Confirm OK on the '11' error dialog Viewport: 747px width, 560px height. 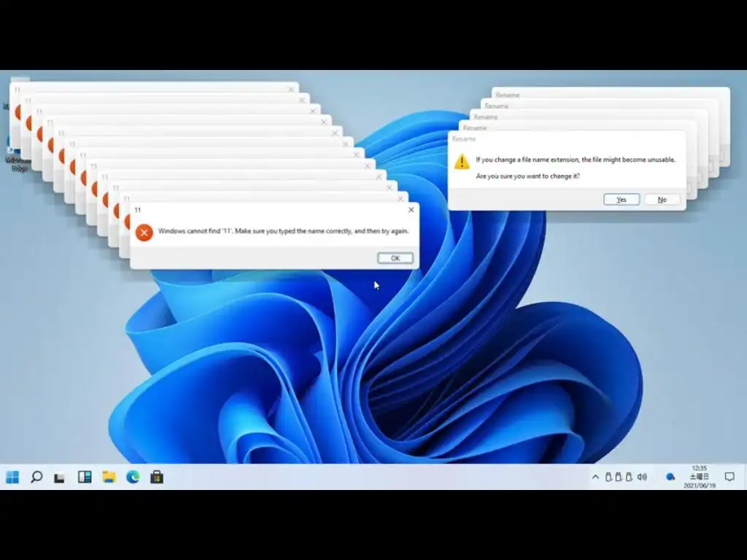coord(395,258)
